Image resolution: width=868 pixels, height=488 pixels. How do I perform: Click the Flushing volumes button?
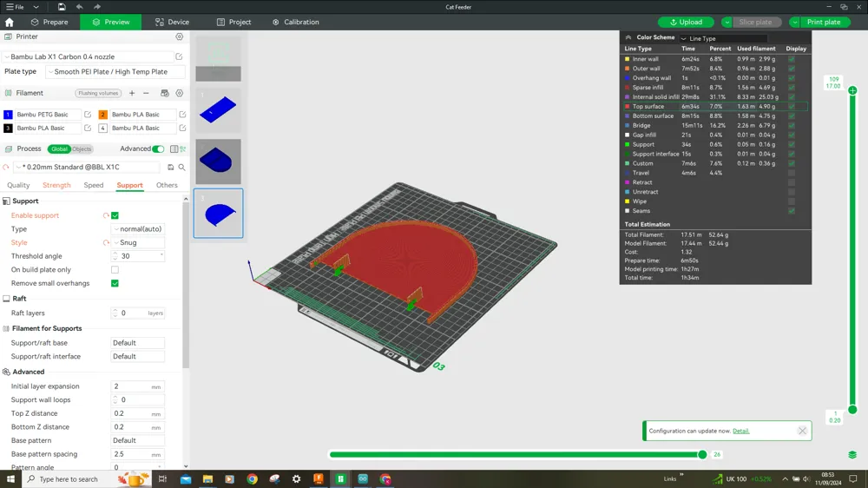coord(98,93)
